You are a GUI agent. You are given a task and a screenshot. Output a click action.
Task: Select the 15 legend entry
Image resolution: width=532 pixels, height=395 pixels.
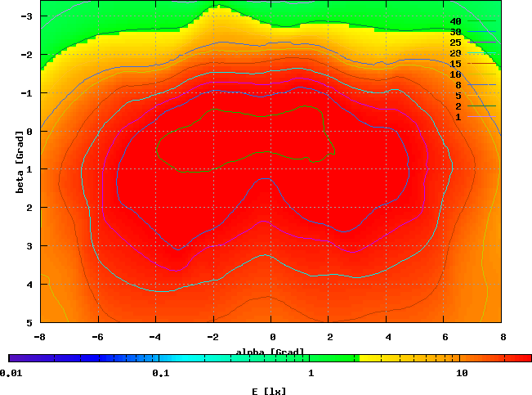coord(456,64)
